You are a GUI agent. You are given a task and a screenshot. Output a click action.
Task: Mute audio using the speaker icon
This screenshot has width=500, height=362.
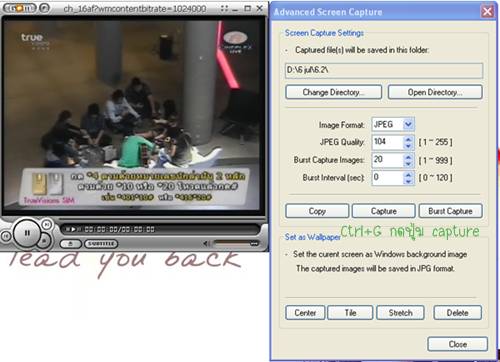207,244
